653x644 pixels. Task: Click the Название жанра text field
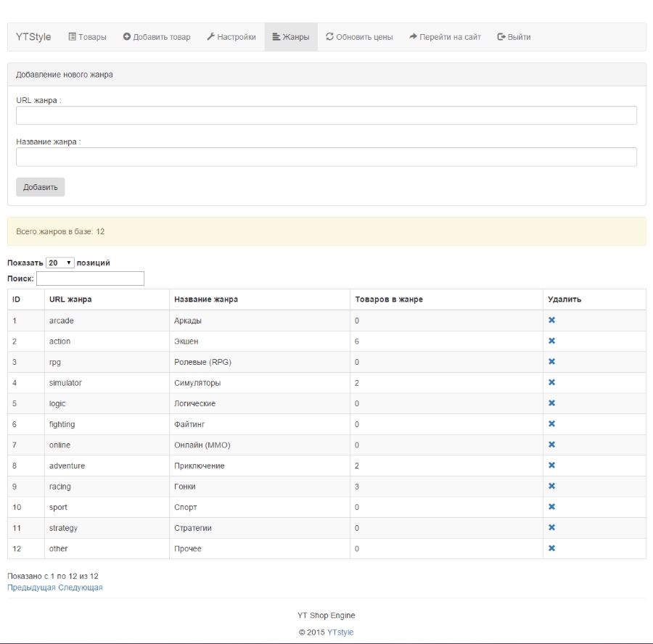click(x=326, y=157)
